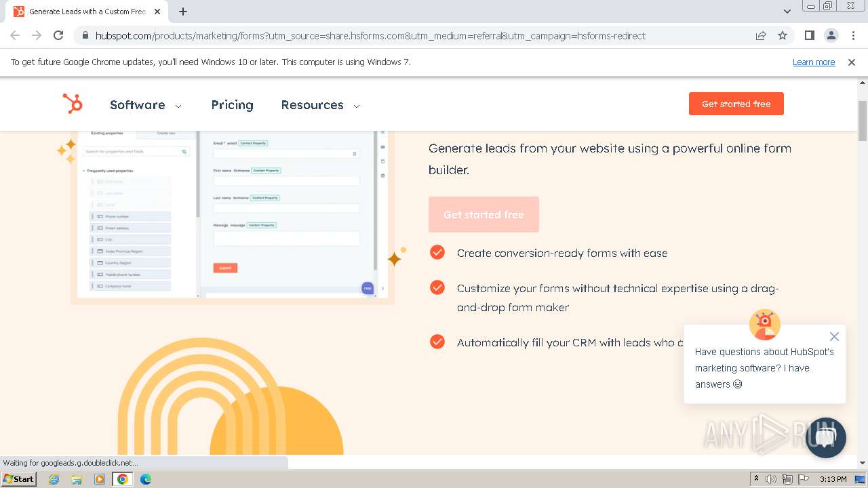Screen dimensions: 868x488
Task: Click the address bar URL
Action: [370, 35]
